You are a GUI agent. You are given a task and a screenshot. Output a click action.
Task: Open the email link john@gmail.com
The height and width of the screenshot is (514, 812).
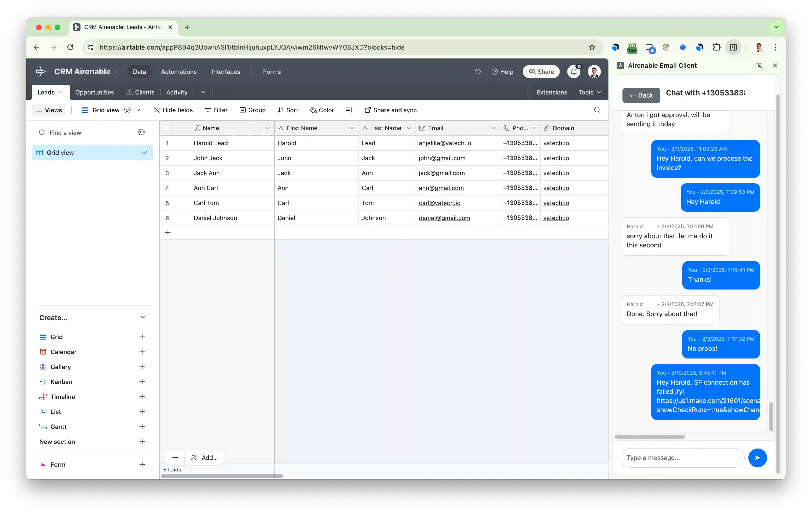(442, 158)
